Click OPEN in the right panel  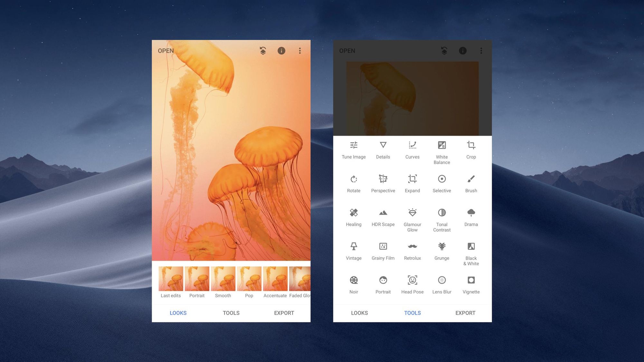click(347, 51)
